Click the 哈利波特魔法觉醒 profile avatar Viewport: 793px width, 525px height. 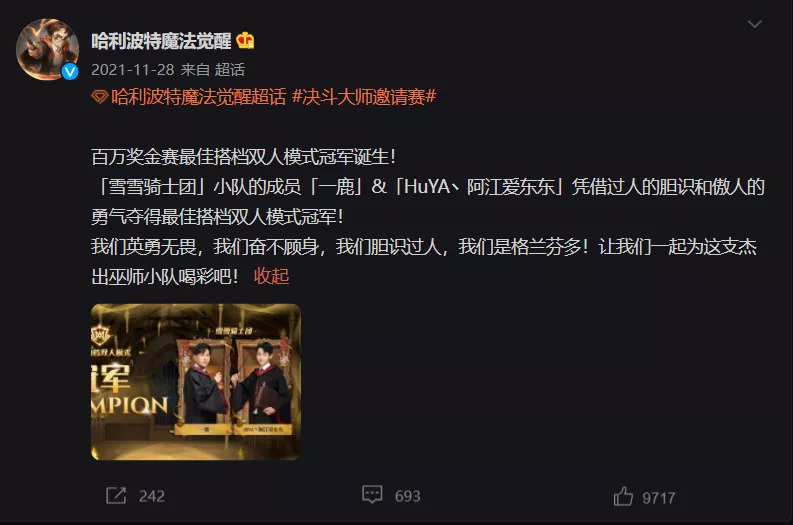tap(48, 50)
